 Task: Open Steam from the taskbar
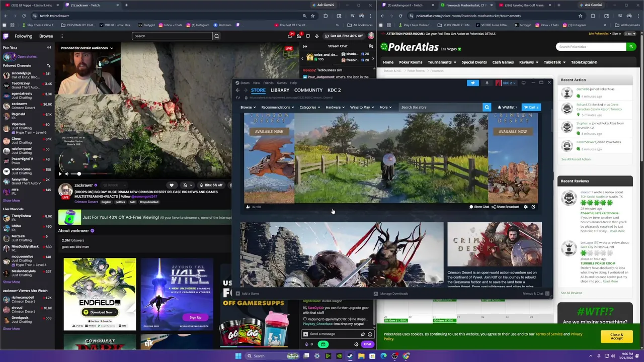coord(350,356)
